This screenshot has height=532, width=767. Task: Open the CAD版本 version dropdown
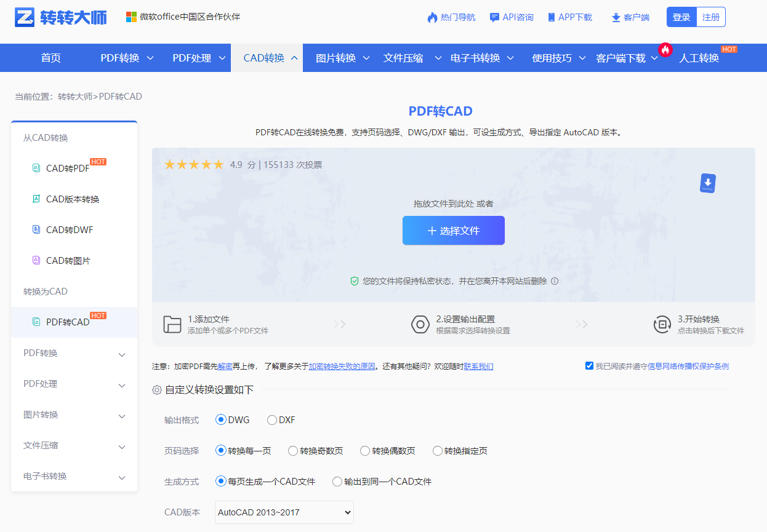283,512
